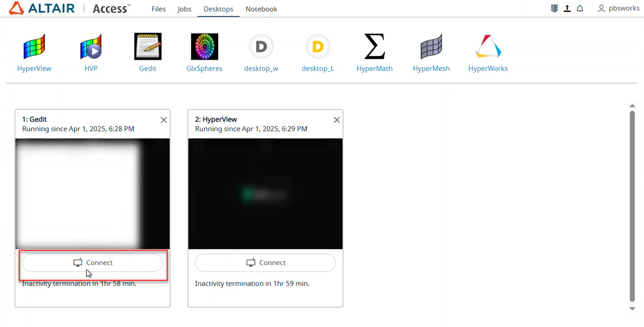Click 'Inactivity termination in 1hr 59 min.'
The width and height of the screenshot is (644, 327).
point(252,284)
